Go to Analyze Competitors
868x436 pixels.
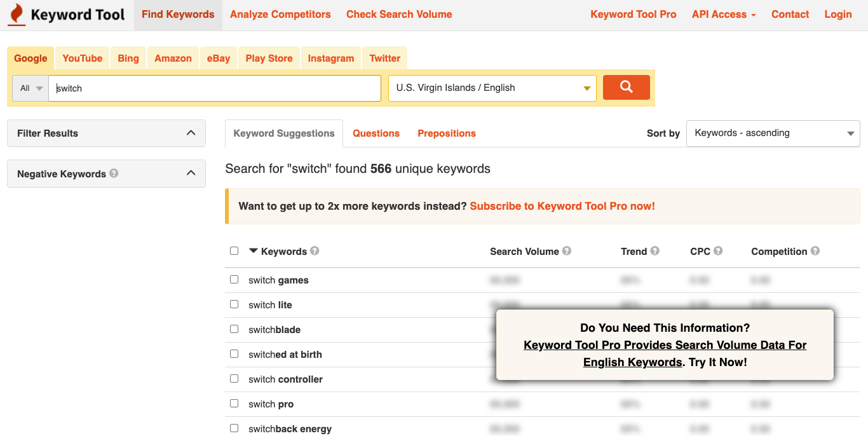point(280,15)
